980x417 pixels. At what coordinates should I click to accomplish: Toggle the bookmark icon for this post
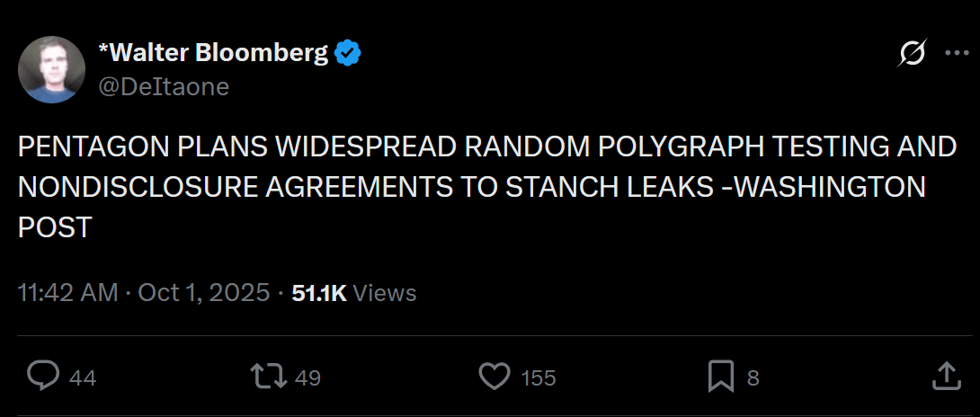coord(721,377)
